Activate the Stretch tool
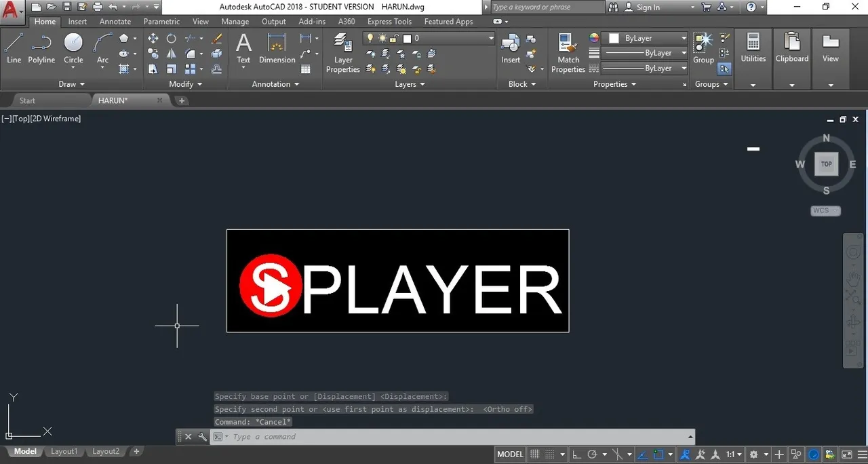The image size is (868, 464). pos(153,69)
